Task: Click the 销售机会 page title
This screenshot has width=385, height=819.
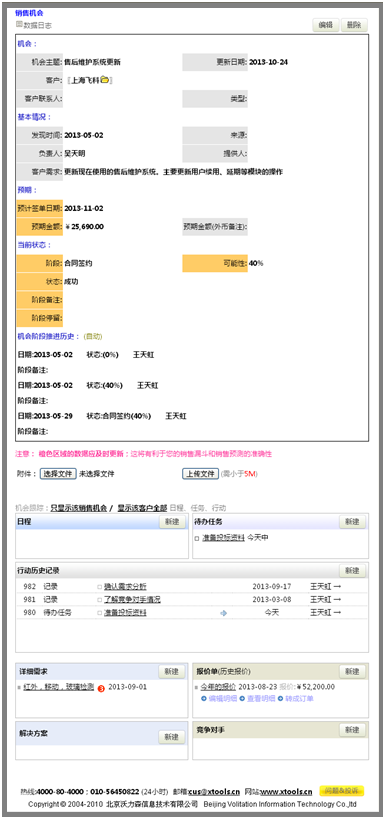Action: pos(29,13)
